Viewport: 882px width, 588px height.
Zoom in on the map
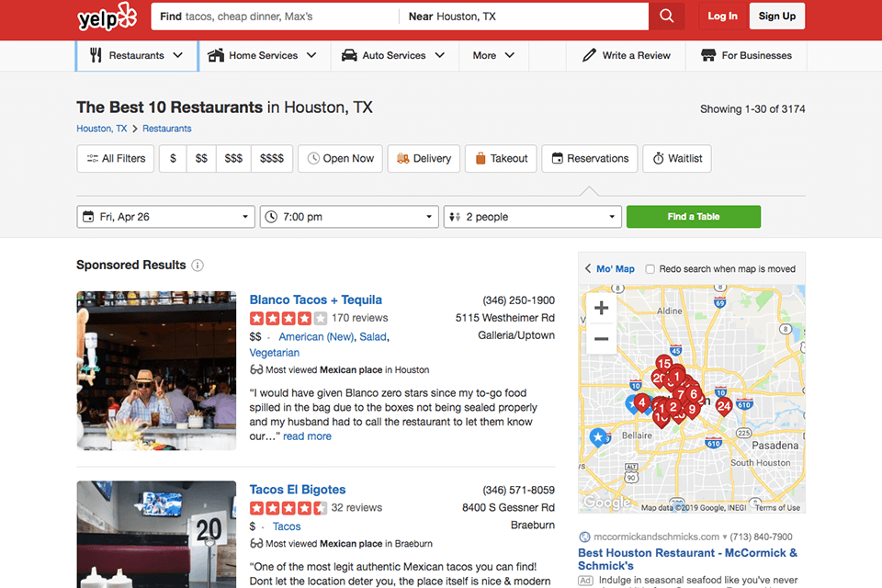click(x=601, y=308)
